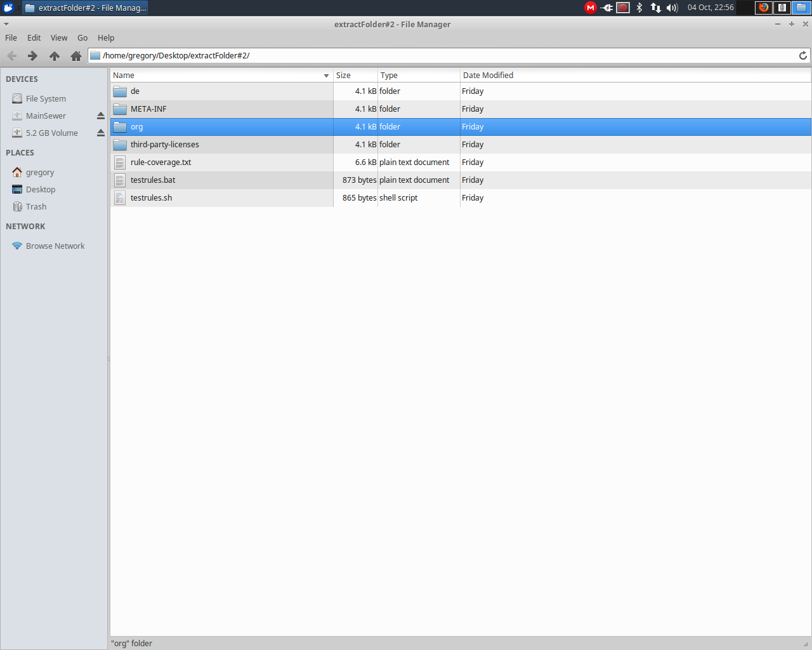
Task: Click the "org" folder status bar text
Action: pos(132,644)
